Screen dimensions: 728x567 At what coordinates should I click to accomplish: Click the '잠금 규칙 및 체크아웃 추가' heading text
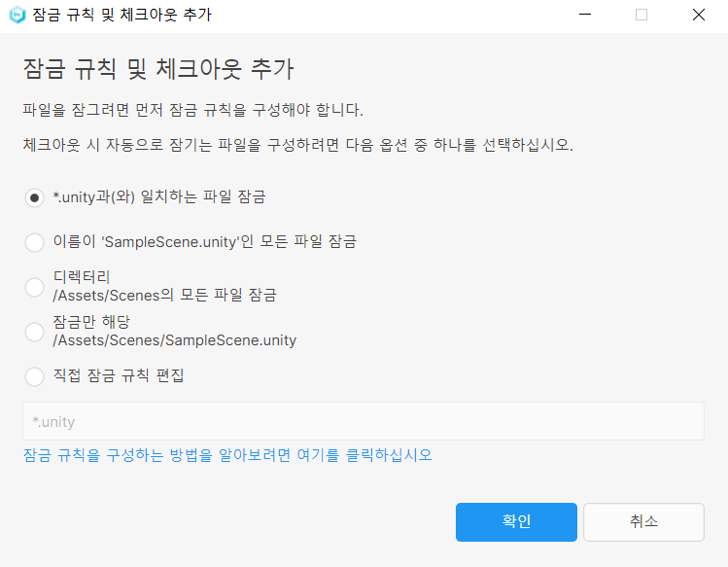(158, 69)
